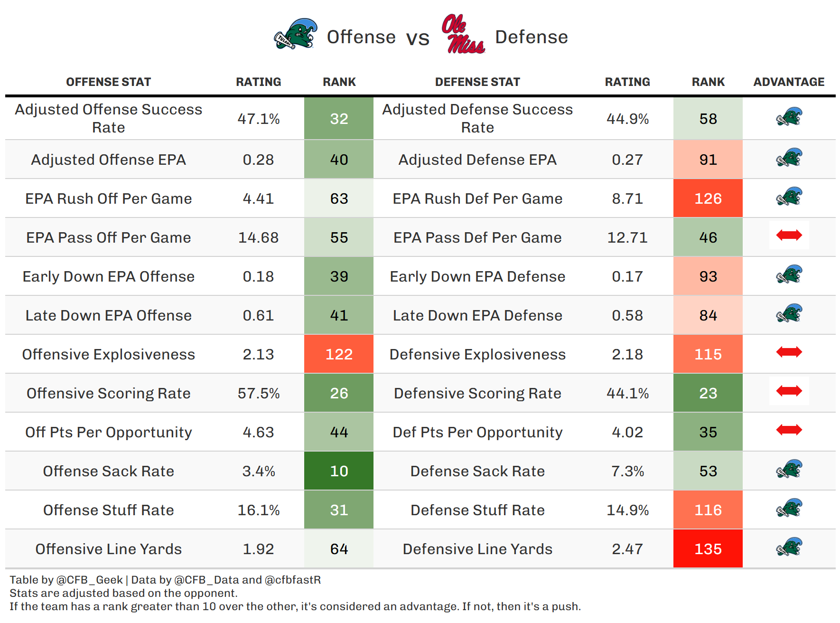Click the Ole Miss logo in the header
The image size is (840, 623).
(x=463, y=34)
